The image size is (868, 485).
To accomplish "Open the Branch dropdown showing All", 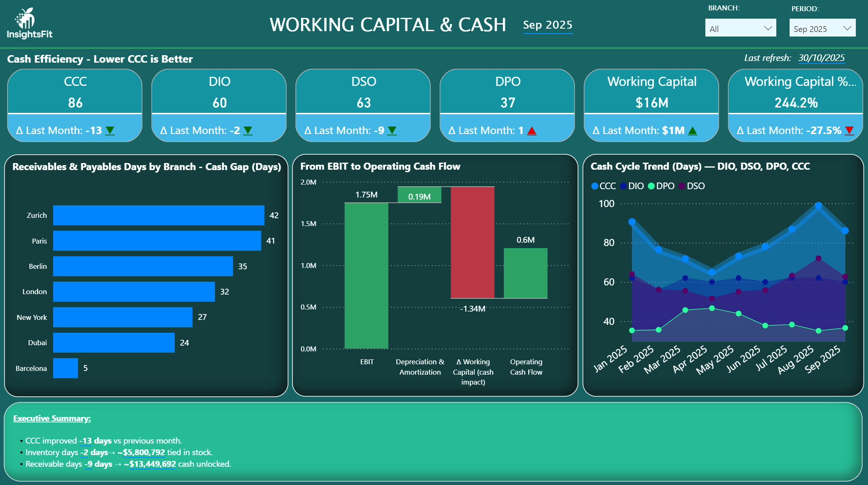I will pos(740,28).
